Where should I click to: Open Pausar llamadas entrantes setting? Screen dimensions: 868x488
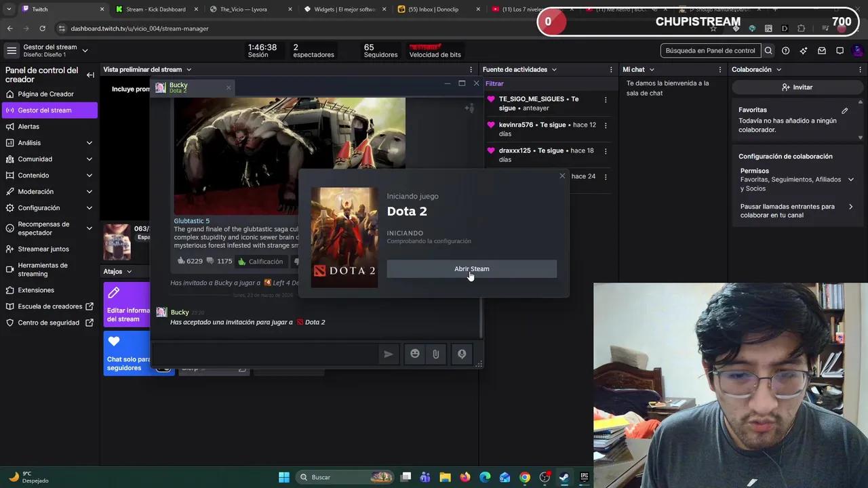[796, 211]
